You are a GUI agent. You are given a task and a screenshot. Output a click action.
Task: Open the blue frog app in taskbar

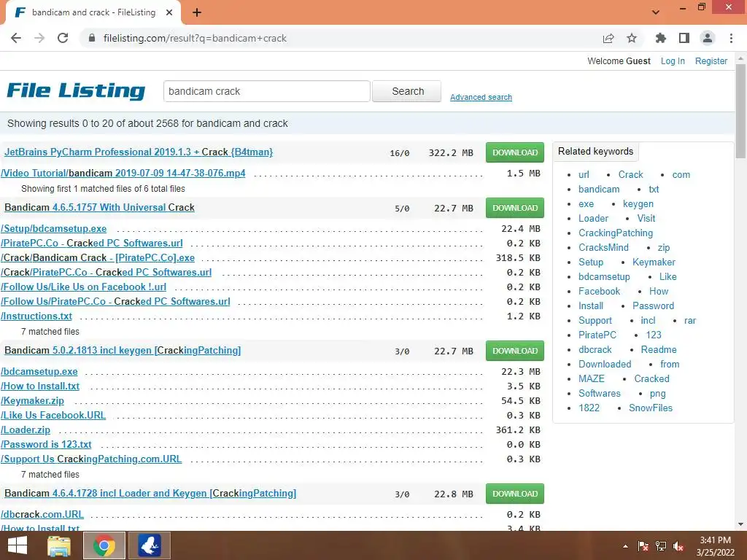point(150,545)
